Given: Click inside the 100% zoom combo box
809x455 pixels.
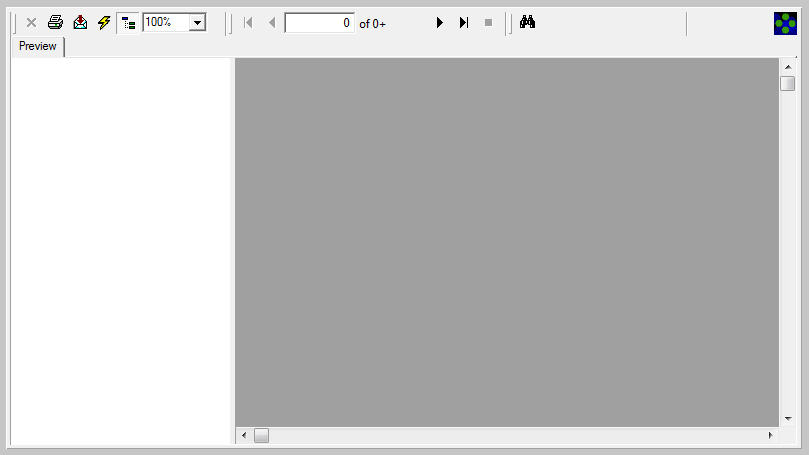Looking at the screenshot, I should 166,22.
